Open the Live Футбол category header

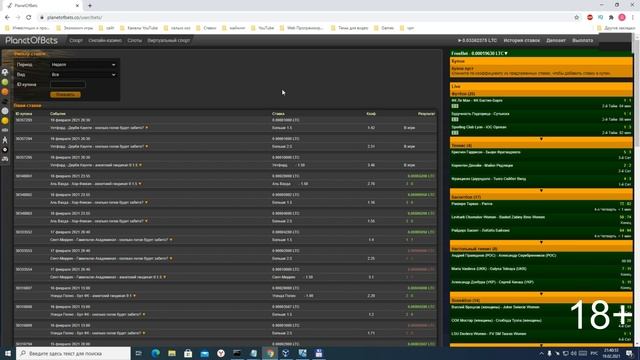coord(541,94)
